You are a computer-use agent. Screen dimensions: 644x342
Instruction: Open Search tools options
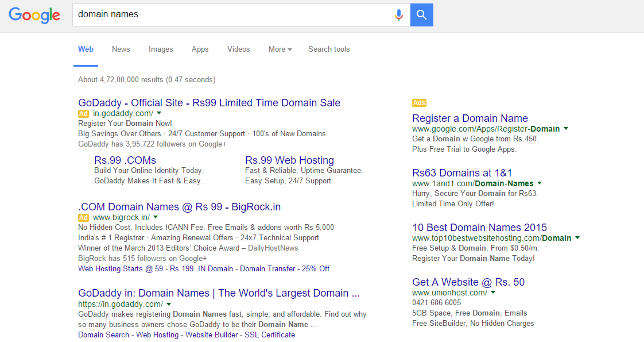(329, 49)
